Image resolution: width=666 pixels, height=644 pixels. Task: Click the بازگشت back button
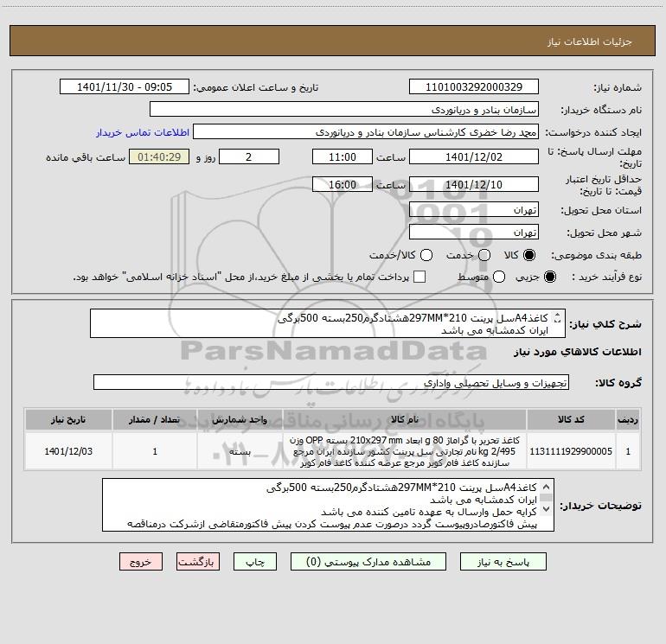coord(198,562)
